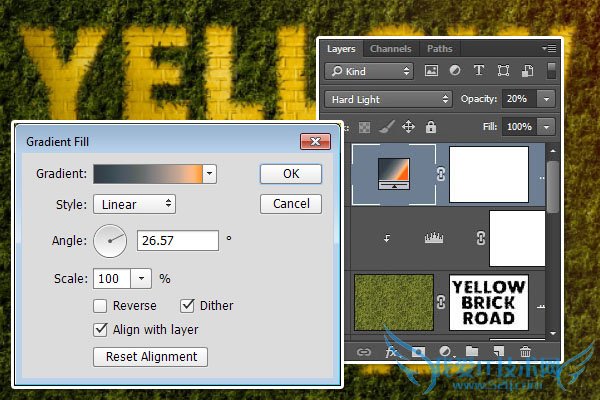Select the gradient fill layer mask thumbnail
The image size is (600, 400).
coord(489,174)
